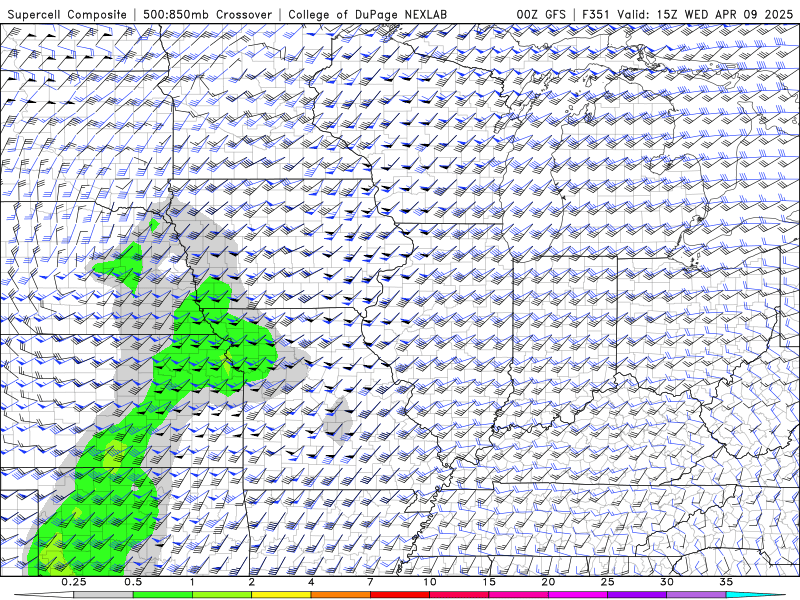Pick the cyan above-35 arrow swatch
The image size is (800, 600).
tap(756, 595)
